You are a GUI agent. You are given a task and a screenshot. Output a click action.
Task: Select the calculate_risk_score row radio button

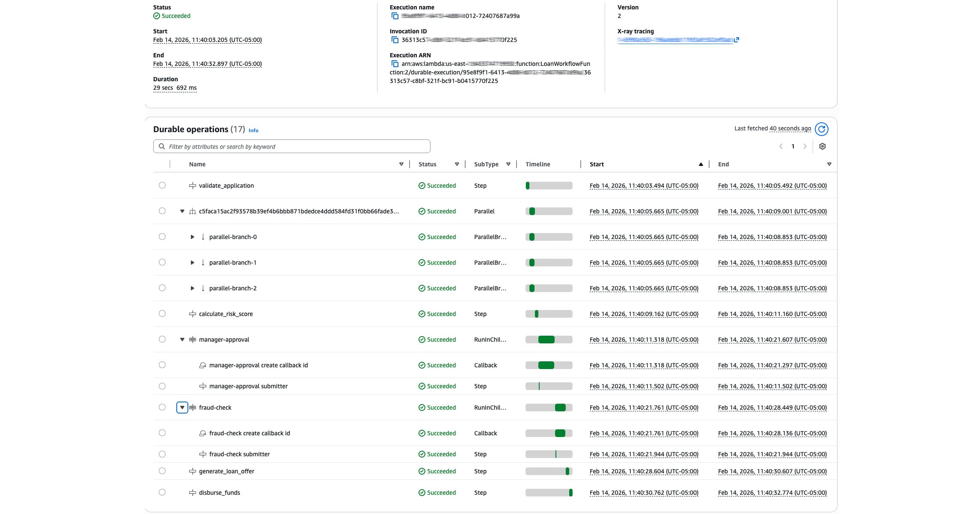(x=162, y=313)
